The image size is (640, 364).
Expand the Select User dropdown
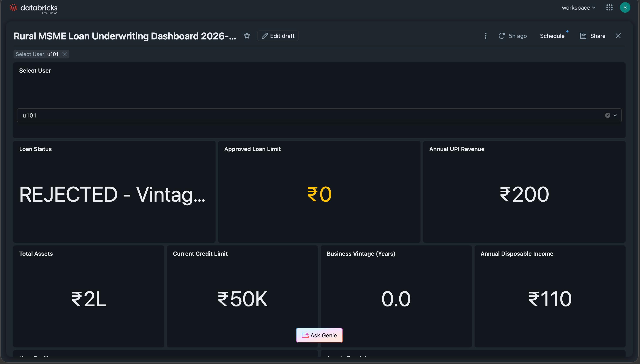coord(615,115)
